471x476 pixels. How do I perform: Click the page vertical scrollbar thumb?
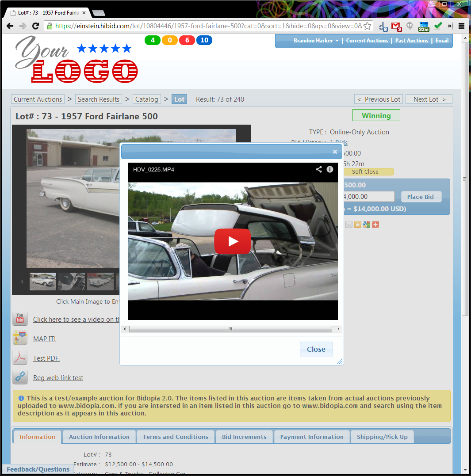coord(465,179)
